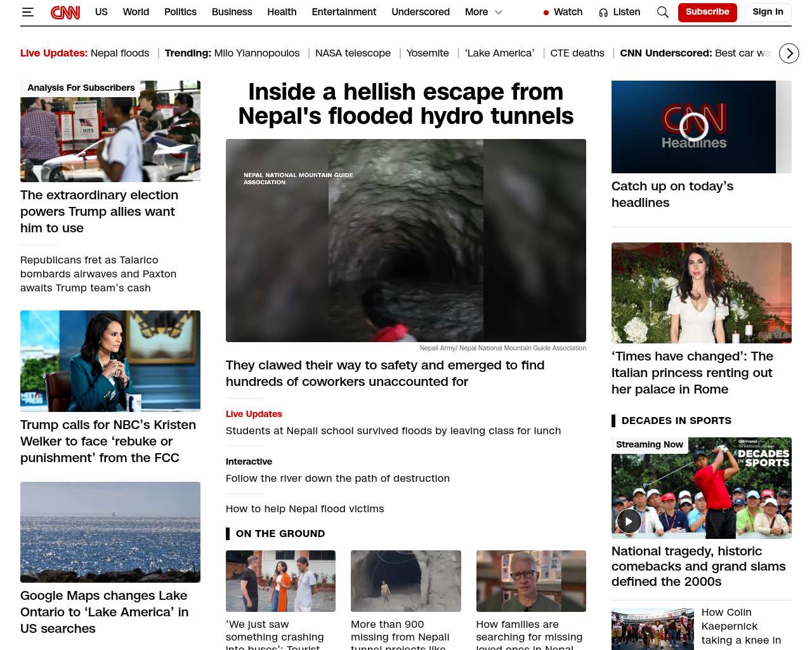812x650 pixels.
Task: Go to CNN homepage via logo
Action: (x=65, y=12)
